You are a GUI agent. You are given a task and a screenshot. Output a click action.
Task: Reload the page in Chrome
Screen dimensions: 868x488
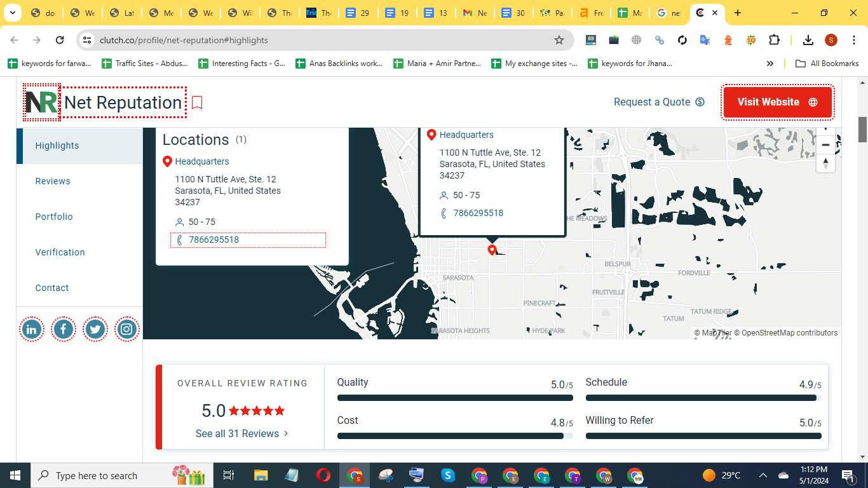60,40
